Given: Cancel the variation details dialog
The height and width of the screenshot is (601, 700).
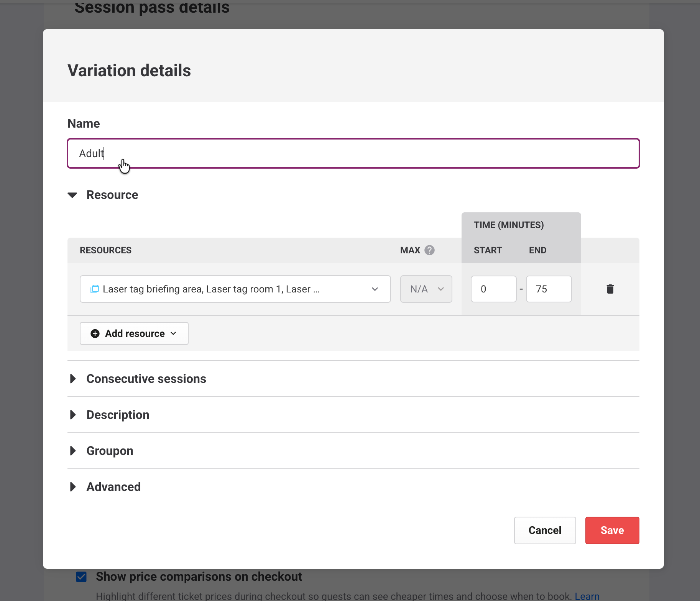Looking at the screenshot, I should pos(545,530).
